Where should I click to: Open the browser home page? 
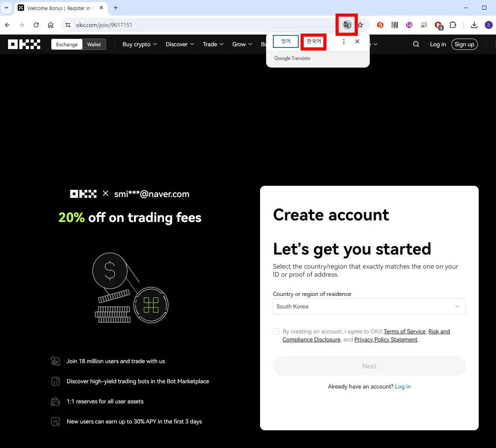pos(51,25)
